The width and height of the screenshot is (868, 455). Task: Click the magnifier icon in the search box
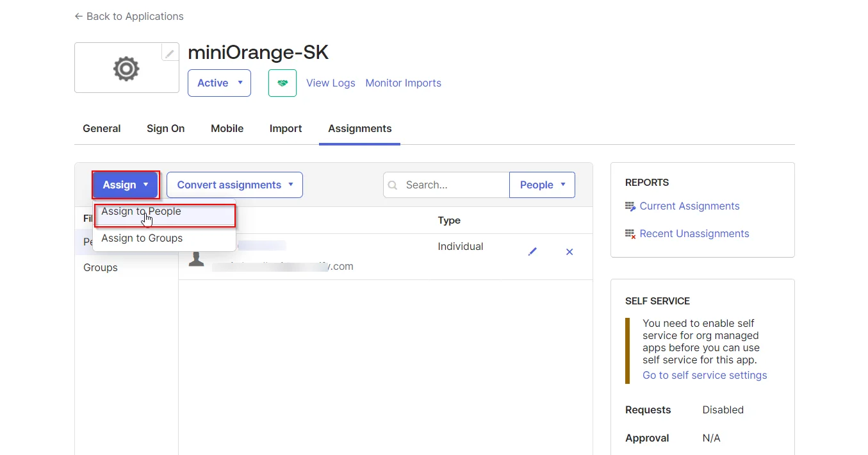pyautogui.click(x=393, y=185)
